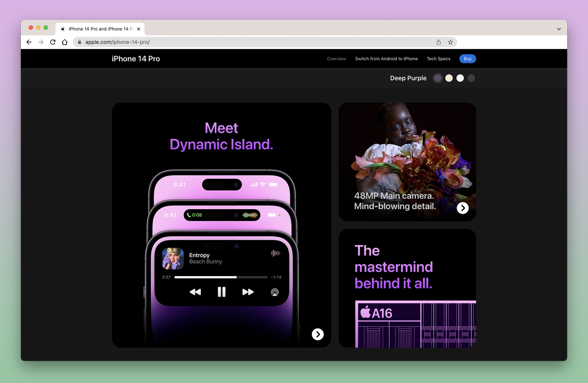588x383 pixels.
Task: Click the Apple favicon in the browser tab
Action: (x=63, y=29)
